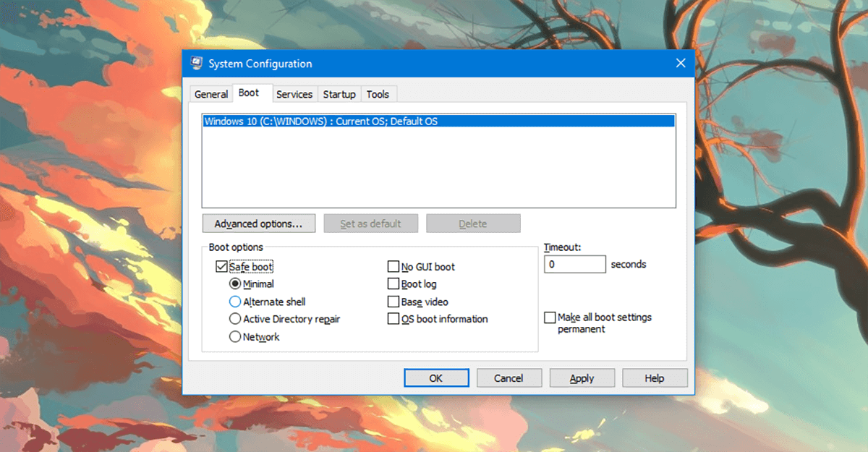Click the Cancel button
868x452 pixels.
(509, 378)
